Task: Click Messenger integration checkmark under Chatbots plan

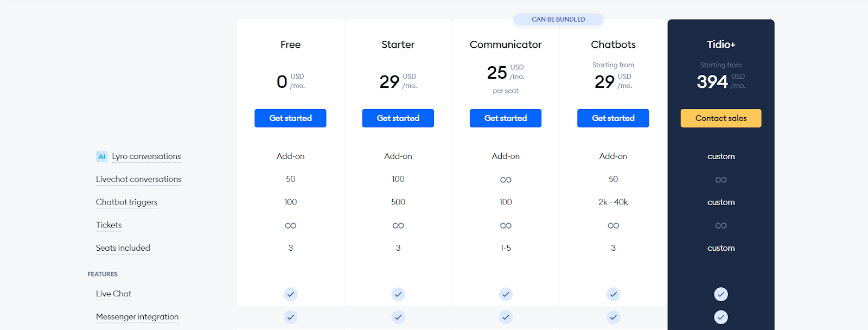Action: point(613,317)
